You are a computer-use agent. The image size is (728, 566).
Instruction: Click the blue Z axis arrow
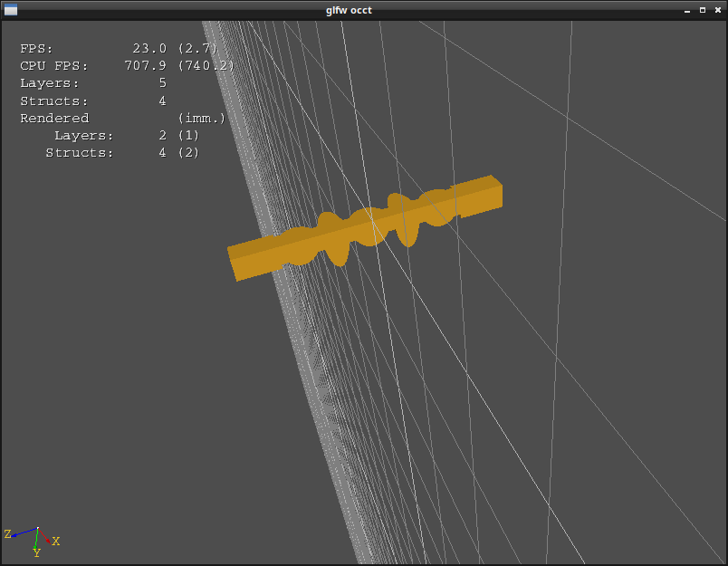coord(24,532)
